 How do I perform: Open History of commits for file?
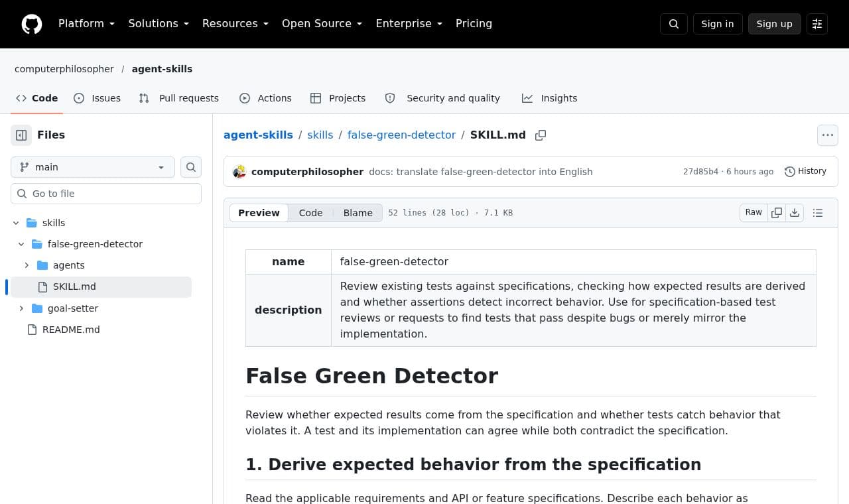click(x=805, y=171)
